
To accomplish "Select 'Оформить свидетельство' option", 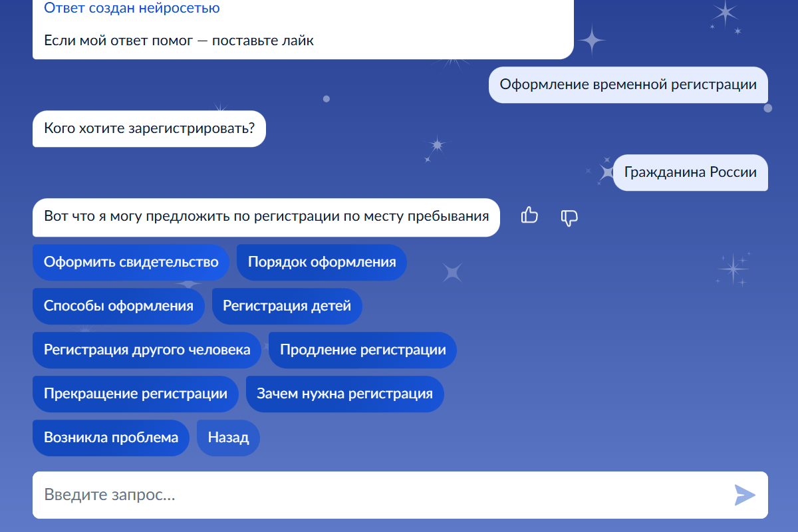I will point(130,262).
